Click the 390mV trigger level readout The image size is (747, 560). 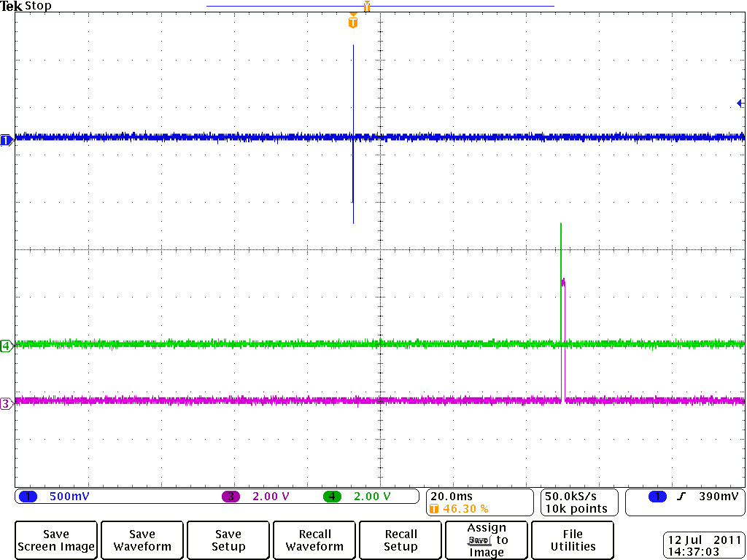[x=719, y=497]
